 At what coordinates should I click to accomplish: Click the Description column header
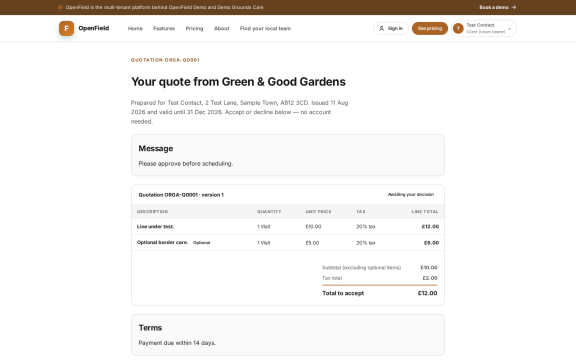tap(152, 212)
